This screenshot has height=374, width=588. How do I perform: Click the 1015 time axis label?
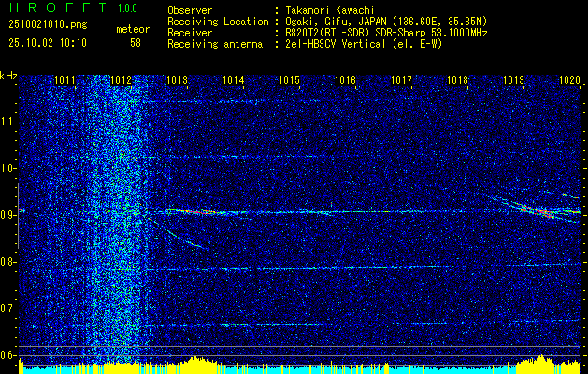pyautogui.click(x=290, y=79)
